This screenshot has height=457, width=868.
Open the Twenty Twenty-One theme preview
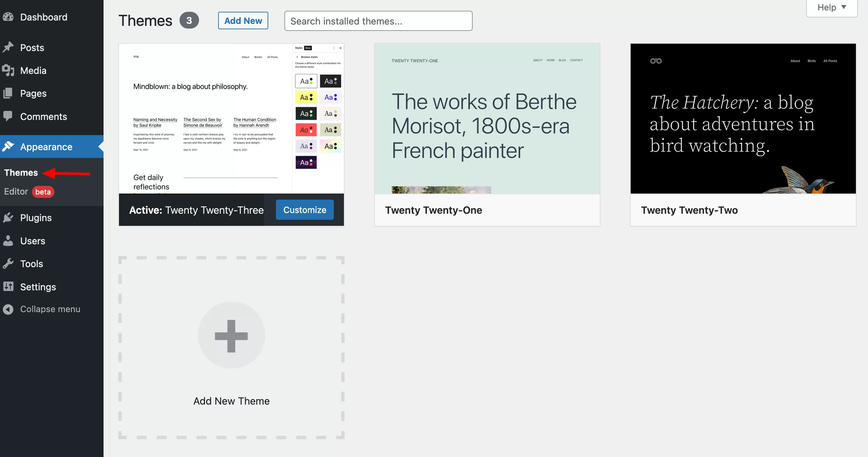point(487,119)
